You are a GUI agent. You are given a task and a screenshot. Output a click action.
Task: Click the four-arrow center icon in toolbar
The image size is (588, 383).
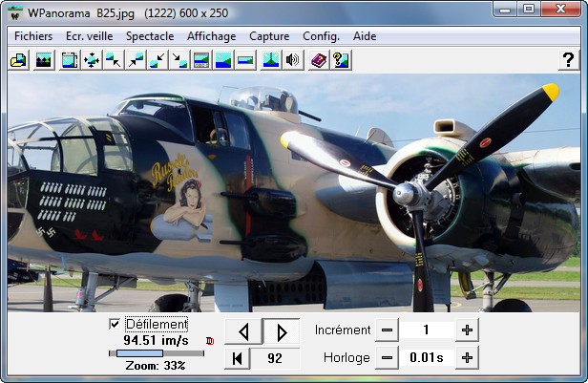click(x=92, y=60)
